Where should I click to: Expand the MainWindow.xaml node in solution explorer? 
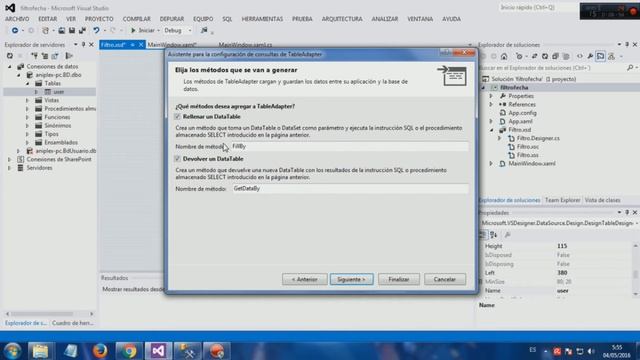(x=491, y=164)
